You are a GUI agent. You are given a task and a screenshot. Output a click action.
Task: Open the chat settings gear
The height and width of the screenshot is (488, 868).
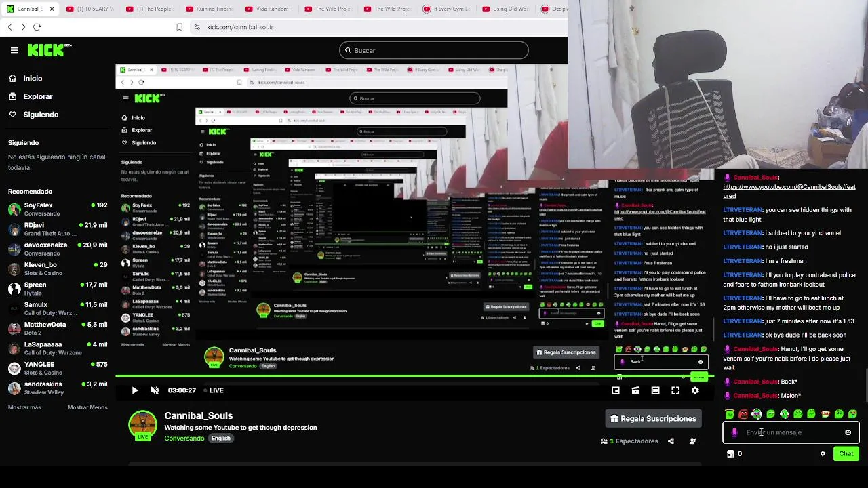823,454
